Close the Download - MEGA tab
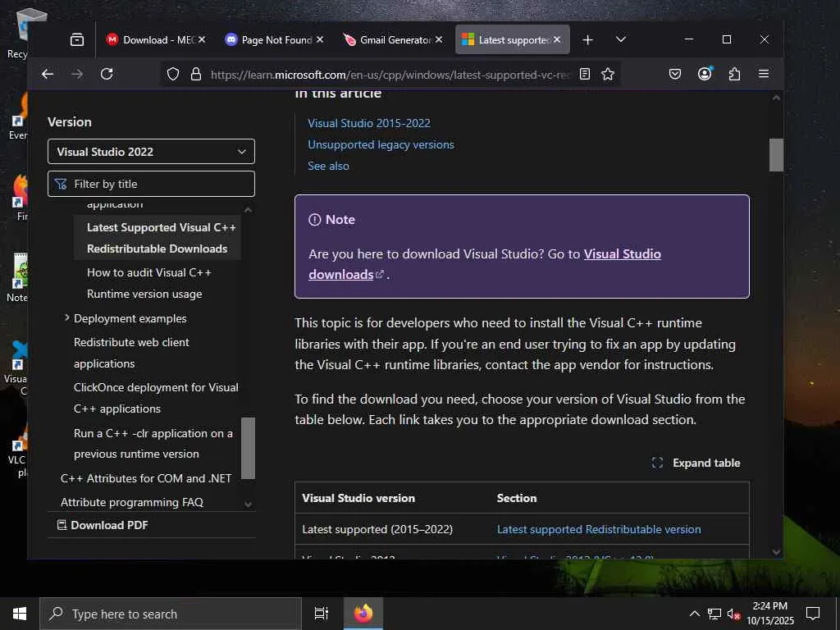This screenshot has height=630, width=840. (x=202, y=39)
